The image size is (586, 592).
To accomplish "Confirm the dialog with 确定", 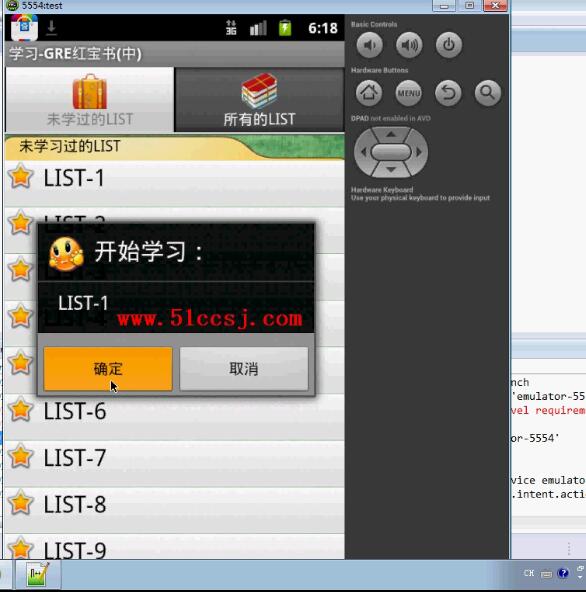I will click(108, 368).
